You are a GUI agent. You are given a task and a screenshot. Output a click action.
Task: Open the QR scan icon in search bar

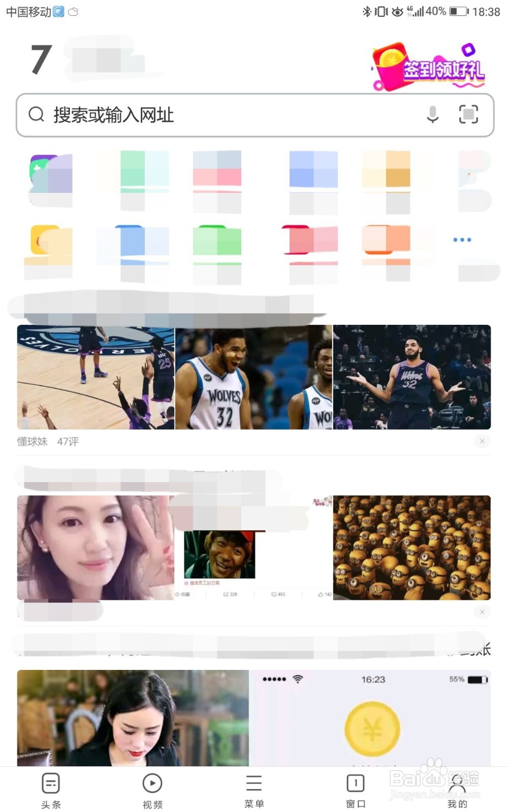coord(468,114)
